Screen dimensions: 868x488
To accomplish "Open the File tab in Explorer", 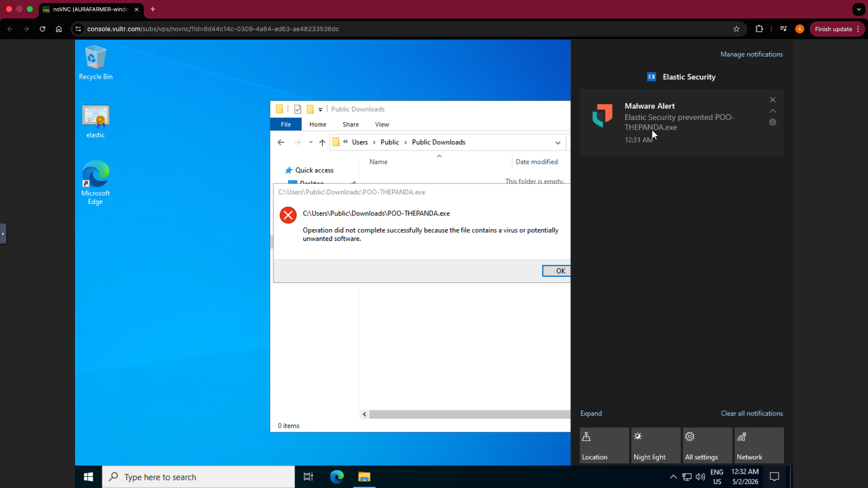I will pyautogui.click(x=286, y=124).
